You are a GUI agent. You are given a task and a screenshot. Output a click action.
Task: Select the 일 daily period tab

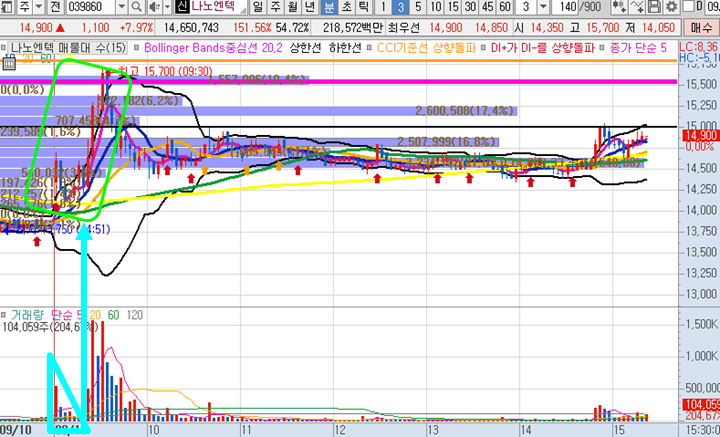[258, 7]
